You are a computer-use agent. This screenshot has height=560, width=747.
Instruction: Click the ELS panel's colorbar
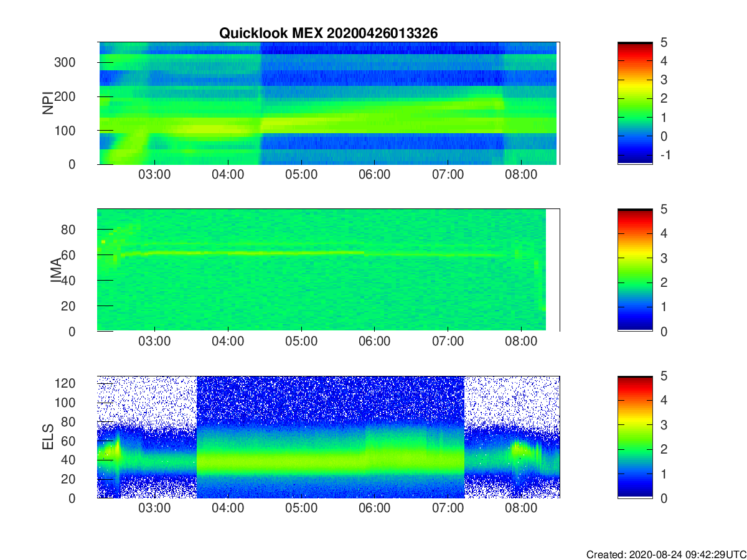[635, 437]
